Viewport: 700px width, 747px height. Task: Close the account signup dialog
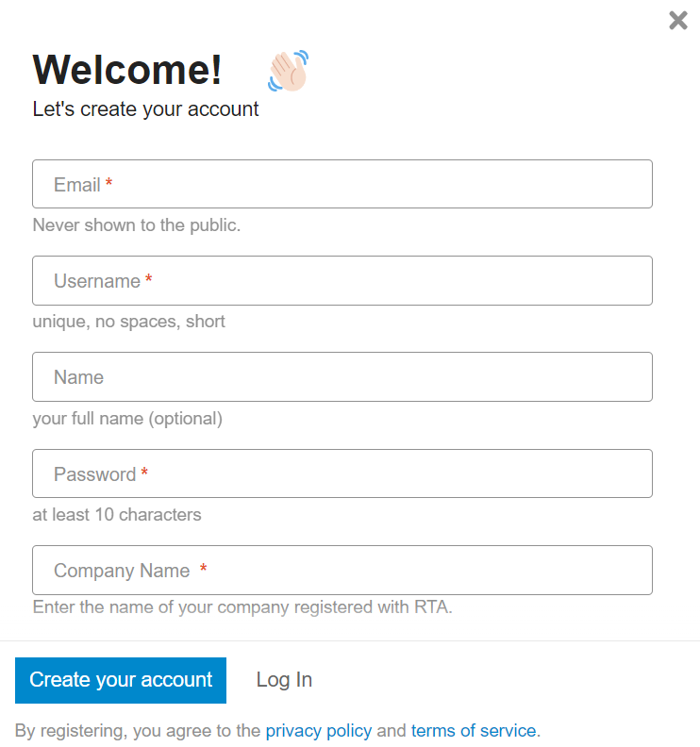[x=677, y=20]
